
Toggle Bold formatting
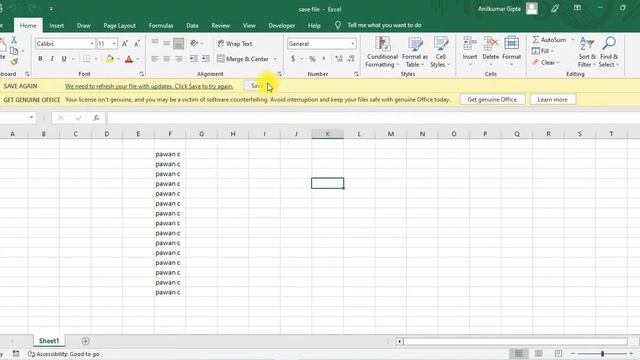(40, 59)
